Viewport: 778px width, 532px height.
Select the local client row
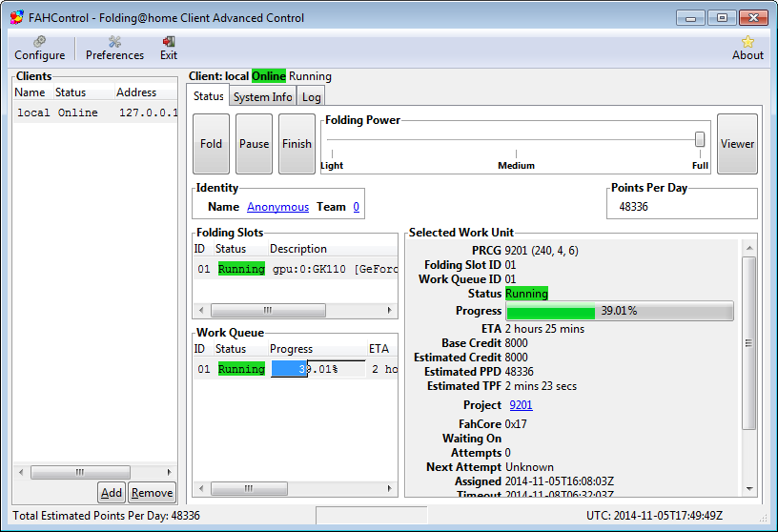pyautogui.click(x=95, y=113)
